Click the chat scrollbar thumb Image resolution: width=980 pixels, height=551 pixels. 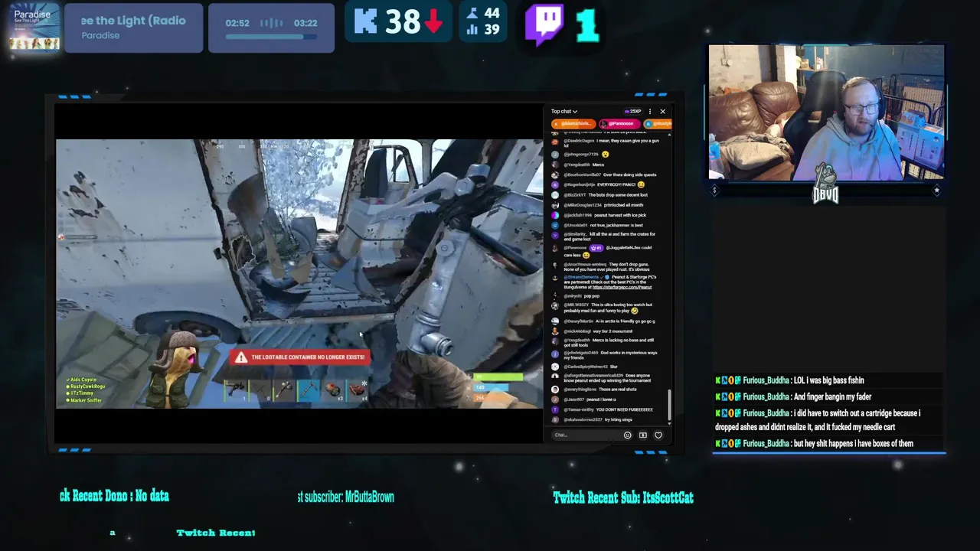click(x=669, y=403)
